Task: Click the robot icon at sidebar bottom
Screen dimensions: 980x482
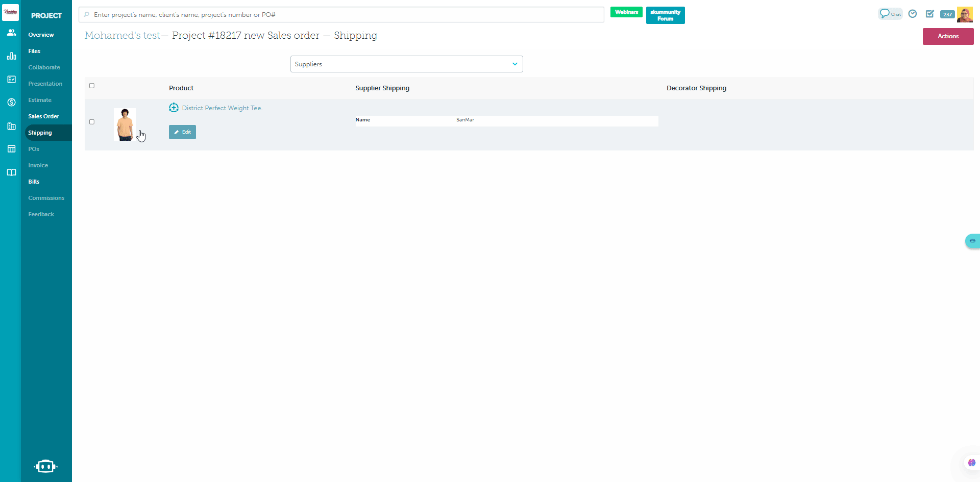Action: [x=45, y=466]
